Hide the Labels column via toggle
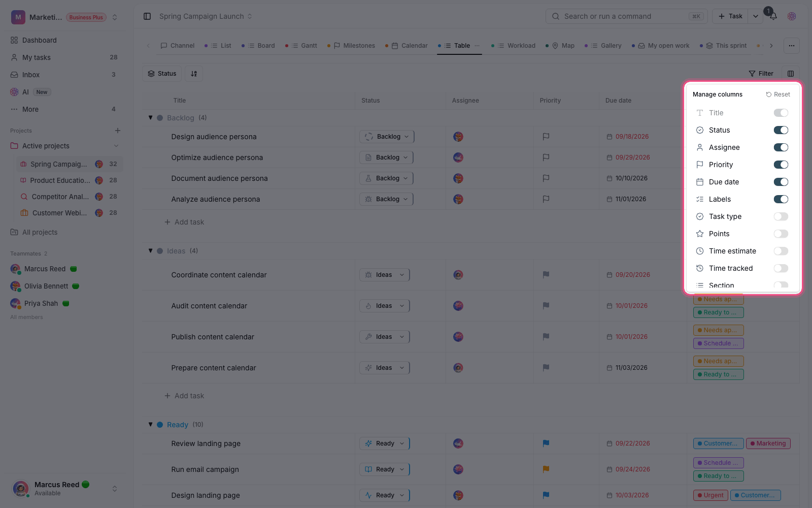Viewport: 812px width, 508px height. [781, 199]
